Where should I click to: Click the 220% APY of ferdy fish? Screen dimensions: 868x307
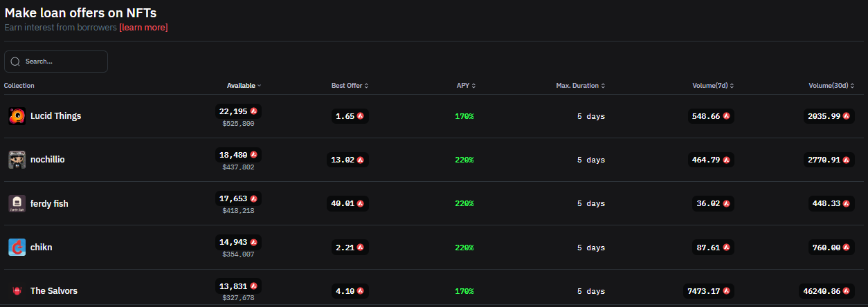coord(464,203)
